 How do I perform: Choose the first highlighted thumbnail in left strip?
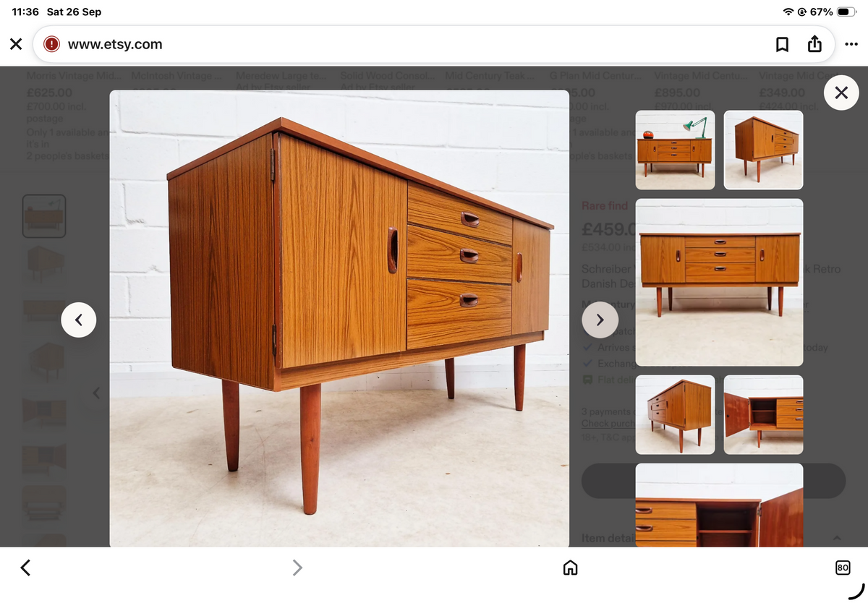(44, 216)
